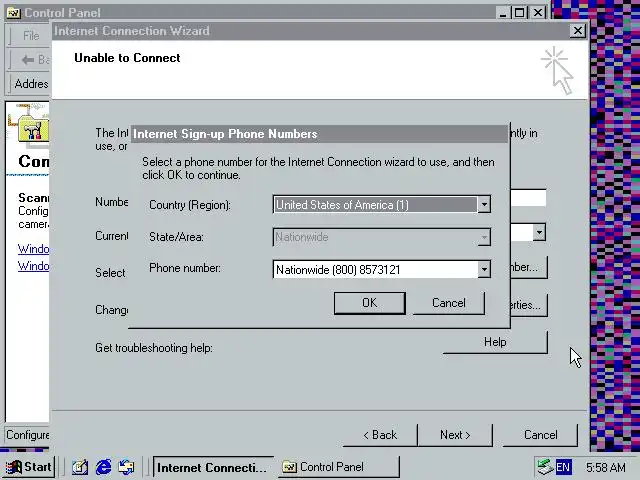This screenshot has height=480, width=640.
Task: Click the 5:58 AM clock
Action: (x=606, y=467)
